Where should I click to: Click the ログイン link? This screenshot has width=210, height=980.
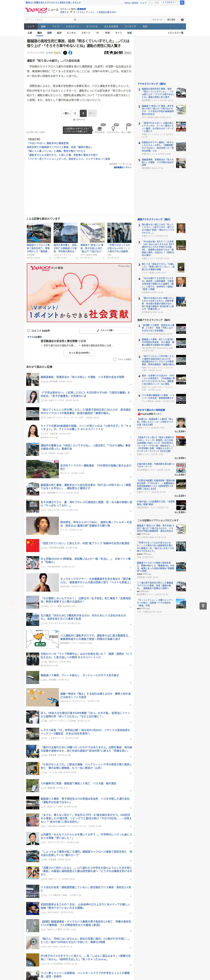coord(64,12)
